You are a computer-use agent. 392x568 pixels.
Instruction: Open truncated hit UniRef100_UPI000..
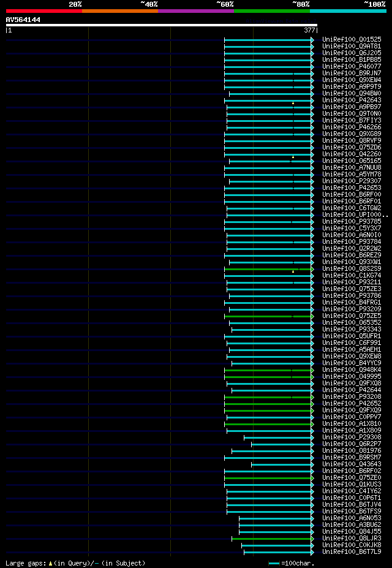(x=355, y=214)
